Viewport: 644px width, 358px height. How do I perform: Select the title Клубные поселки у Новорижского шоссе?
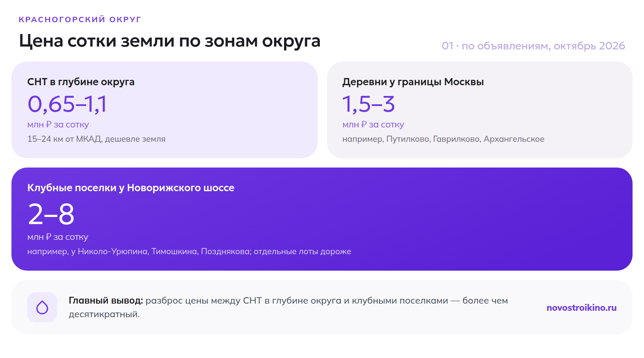(131, 188)
